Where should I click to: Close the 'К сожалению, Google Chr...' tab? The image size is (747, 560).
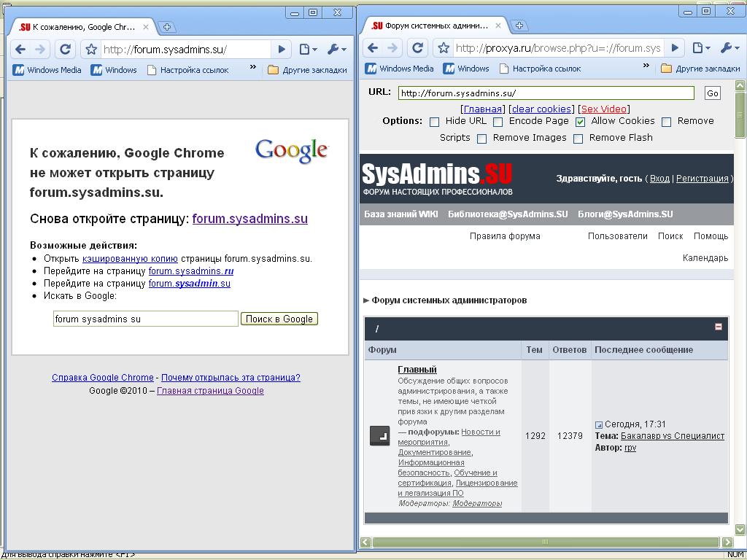[x=146, y=27]
